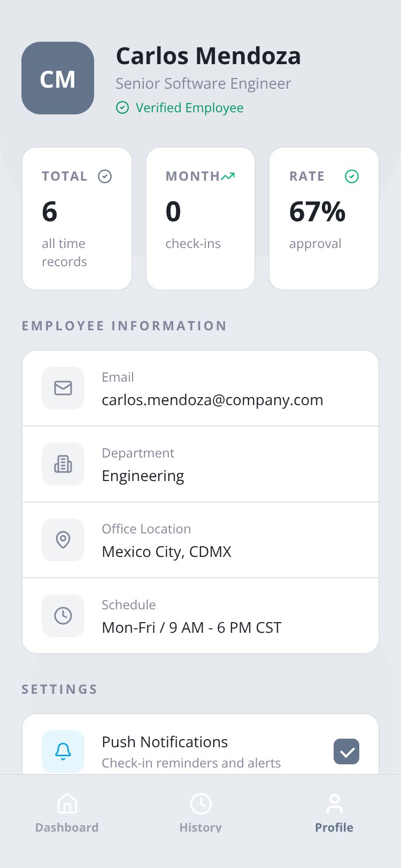
Task: Select the Mexico City, CDMX location row
Action: tap(200, 540)
